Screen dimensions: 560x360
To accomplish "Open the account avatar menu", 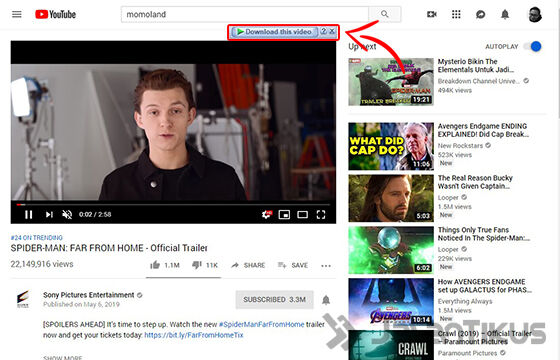I will pos(535,14).
